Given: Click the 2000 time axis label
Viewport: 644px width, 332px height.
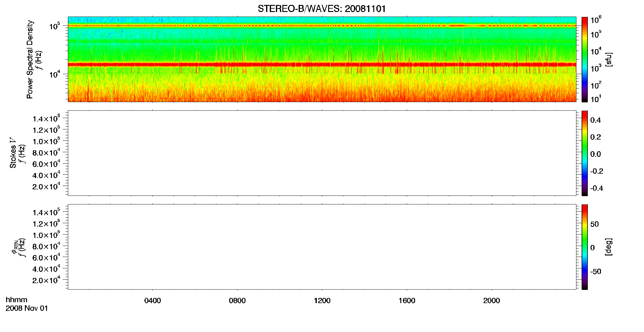Looking at the screenshot, I should [x=492, y=301].
